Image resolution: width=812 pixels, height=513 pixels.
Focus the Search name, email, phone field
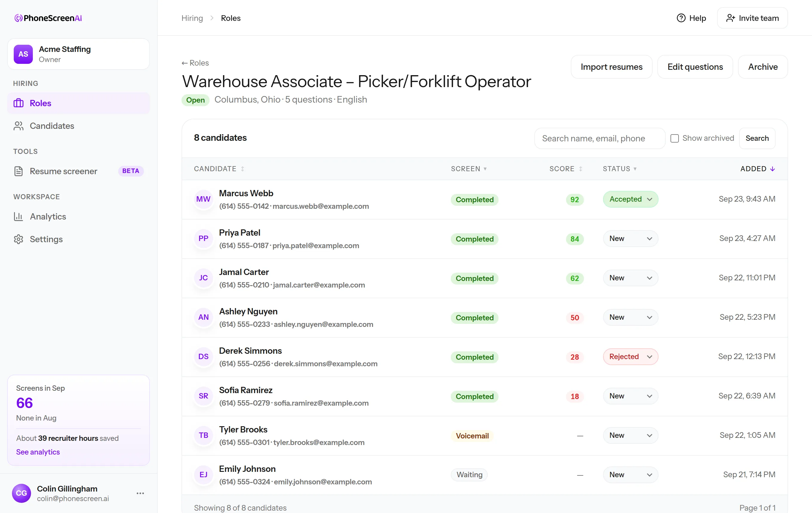click(599, 138)
